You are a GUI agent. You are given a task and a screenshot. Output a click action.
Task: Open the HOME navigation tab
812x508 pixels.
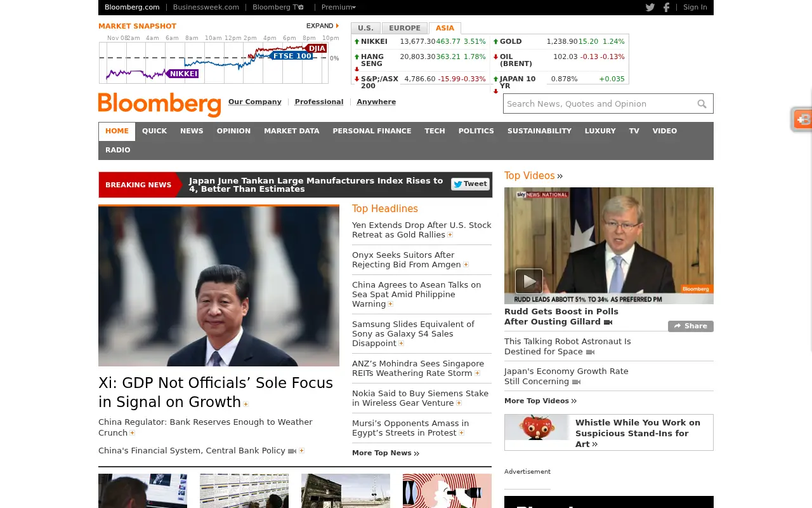pyautogui.click(x=117, y=131)
